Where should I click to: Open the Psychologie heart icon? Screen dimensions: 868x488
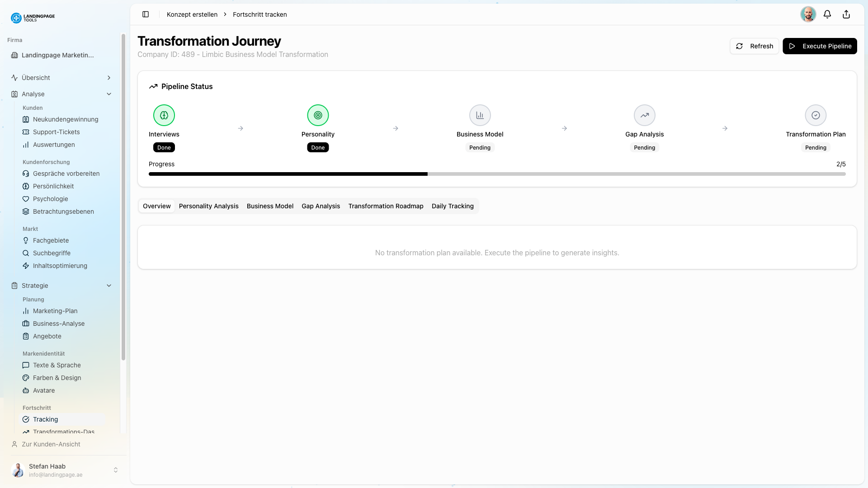coord(26,199)
